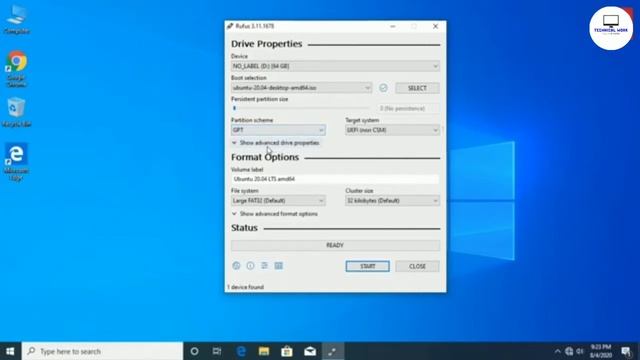Show hidden system tray icons
This screenshot has height=360, width=640.
558,351
